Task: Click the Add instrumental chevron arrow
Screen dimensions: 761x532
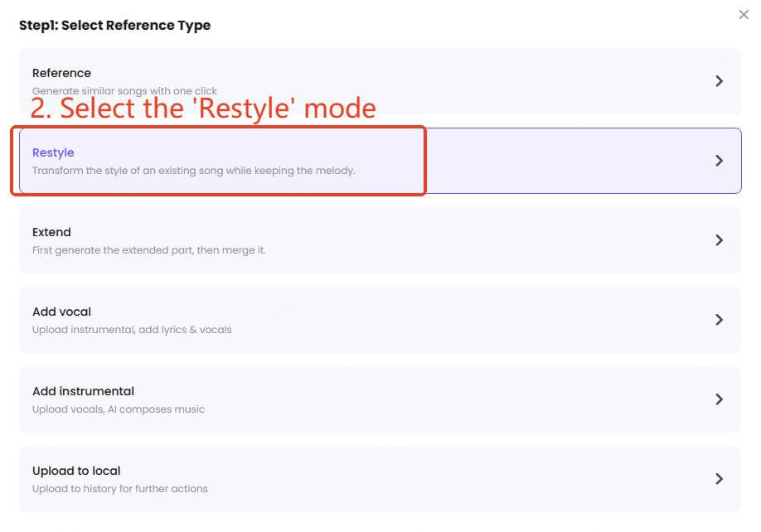Action: (x=719, y=399)
